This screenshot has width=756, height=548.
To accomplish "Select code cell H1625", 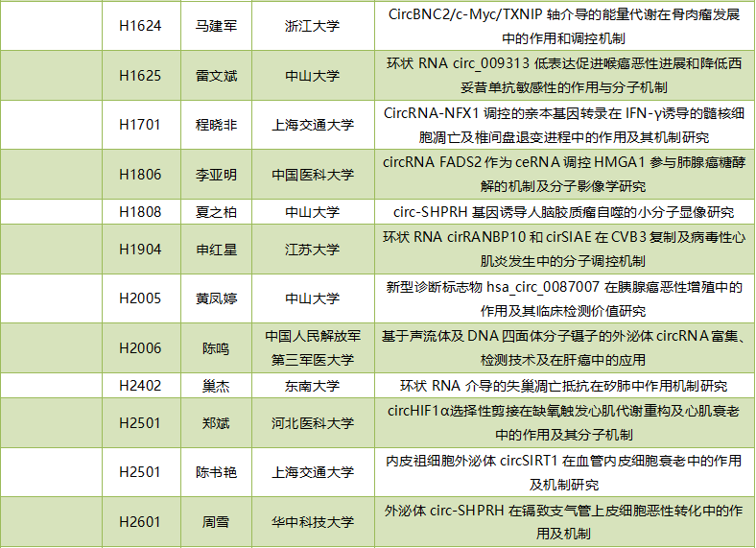I will pos(140,76).
